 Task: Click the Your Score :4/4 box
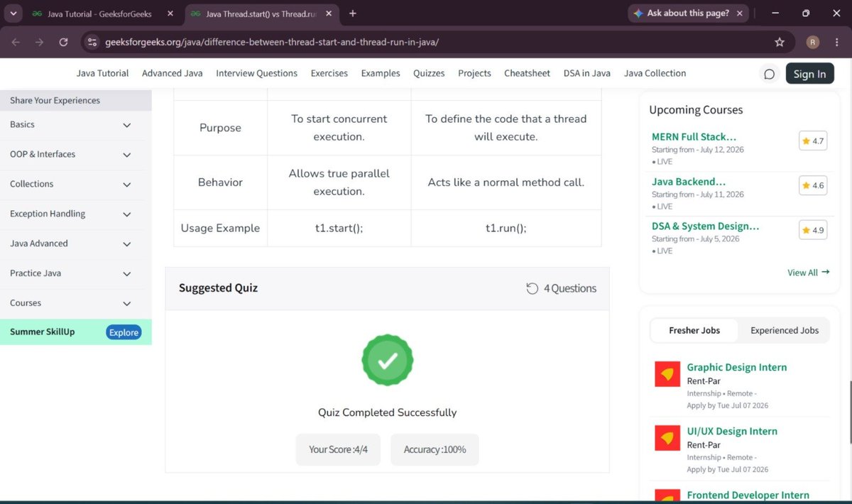click(x=338, y=449)
